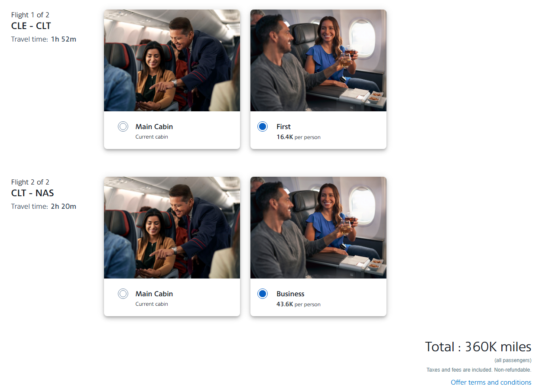Click Business class photo for CLT - NAS

click(318, 228)
